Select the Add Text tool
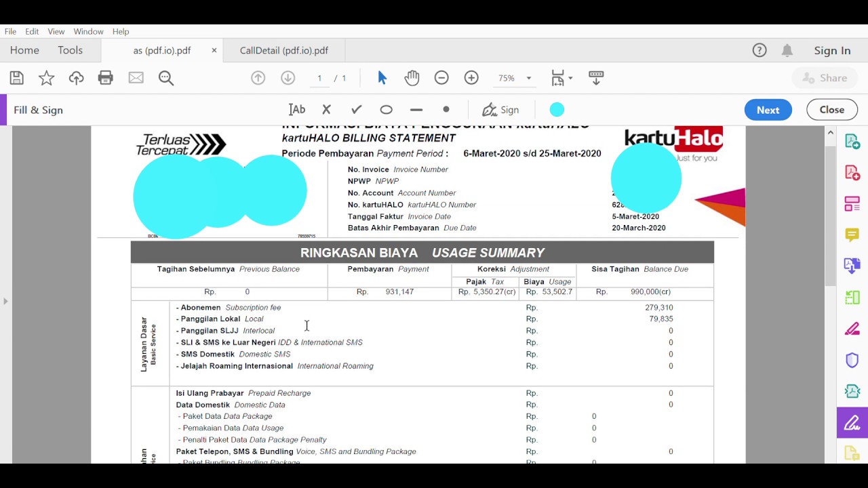Screen dimensions: 868x488 click(297, 110)
